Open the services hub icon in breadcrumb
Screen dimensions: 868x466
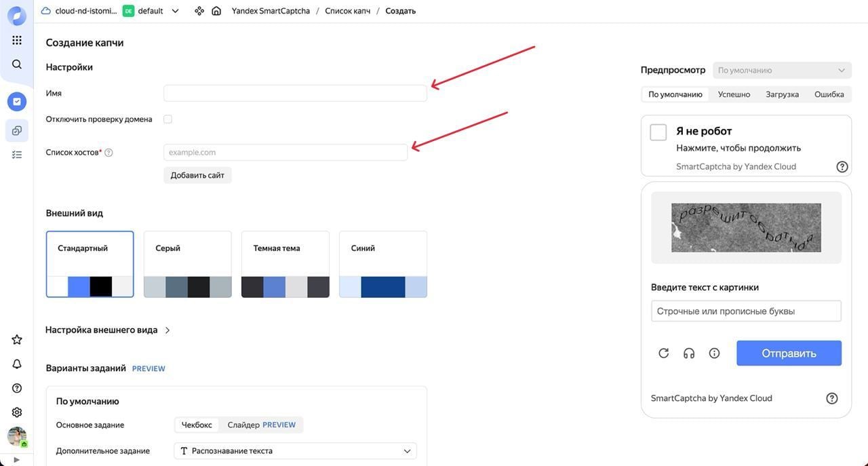[199, 11]
